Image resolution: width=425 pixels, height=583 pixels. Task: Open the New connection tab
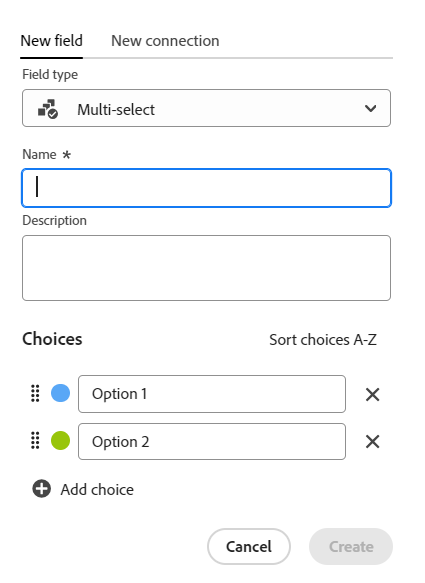point(165,41)
